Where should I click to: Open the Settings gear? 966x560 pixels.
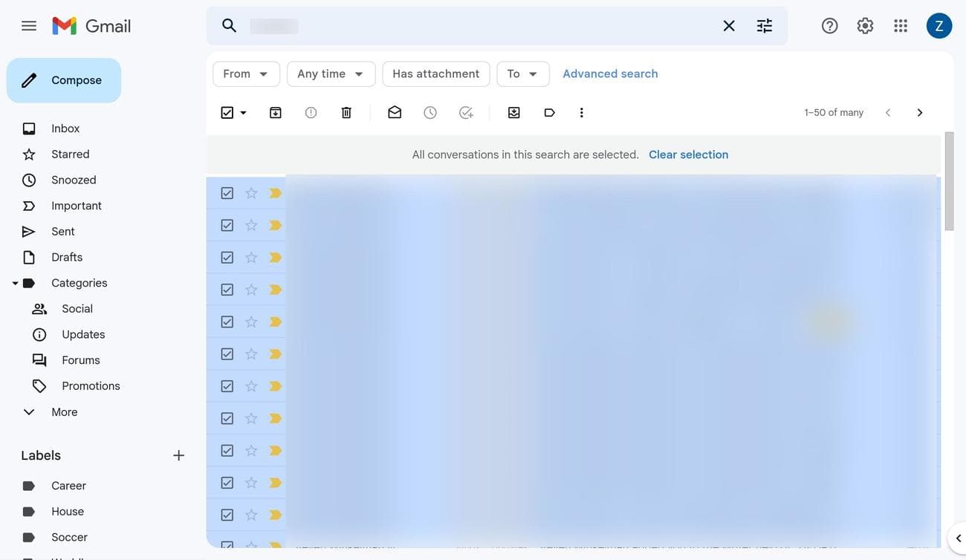click(865, 26)
